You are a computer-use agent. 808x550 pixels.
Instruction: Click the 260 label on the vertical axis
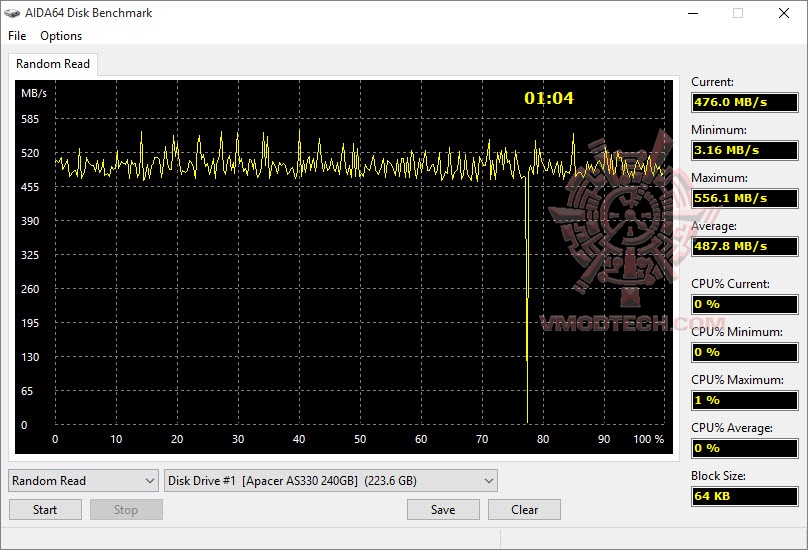coord(30,289)
